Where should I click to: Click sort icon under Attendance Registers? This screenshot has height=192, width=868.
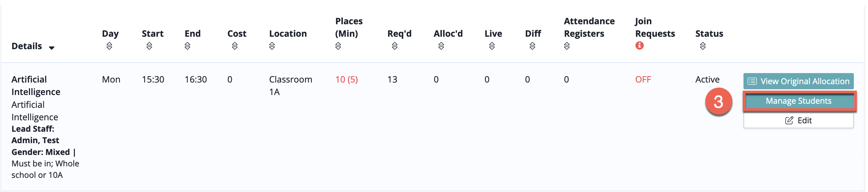point(567,46)
